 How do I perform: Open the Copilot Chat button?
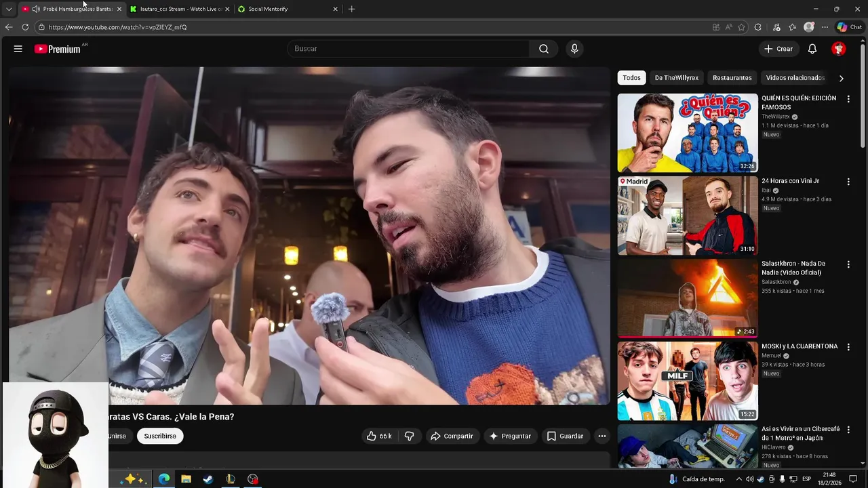point(849,27)
